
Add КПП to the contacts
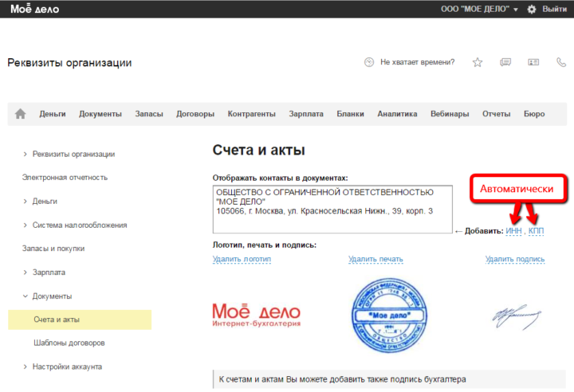click(x=536, y=231)
